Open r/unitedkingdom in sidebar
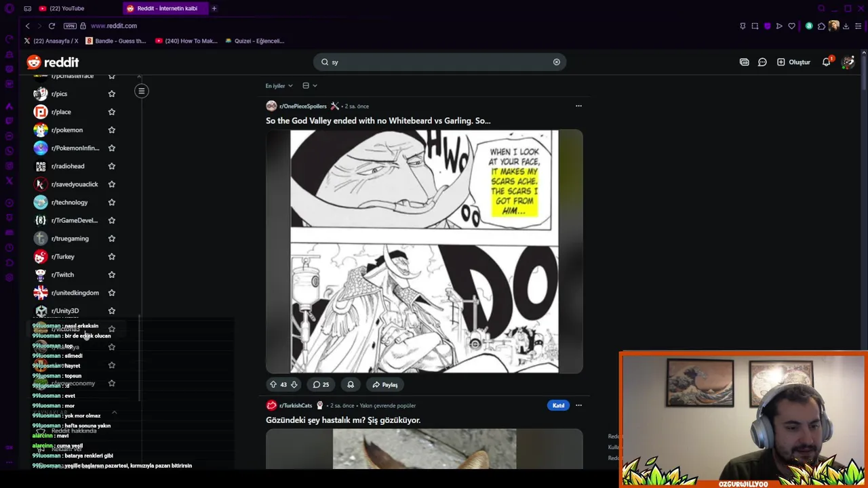Image resolution: width=868 pixels, height=488 pixels. click(75, 293)
